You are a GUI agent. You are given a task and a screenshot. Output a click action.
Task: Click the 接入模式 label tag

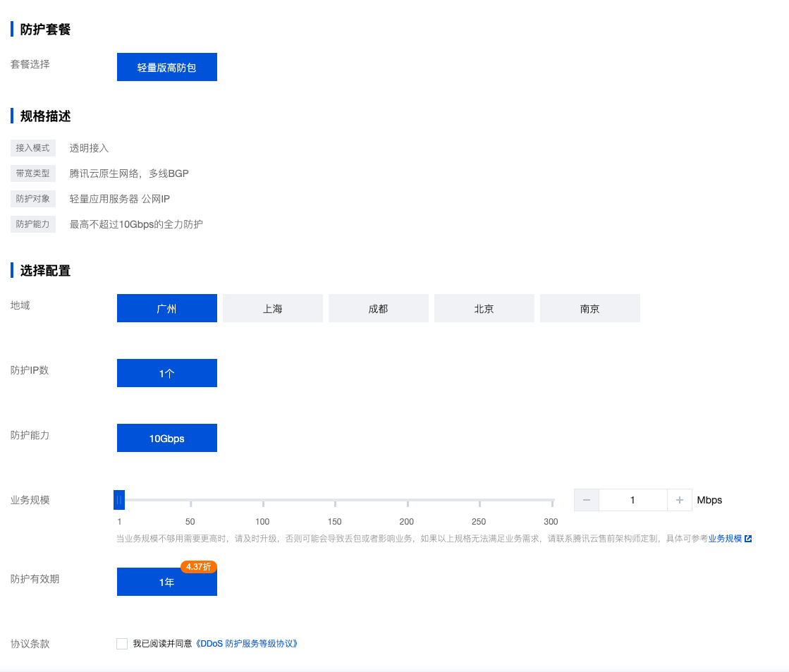32,148
